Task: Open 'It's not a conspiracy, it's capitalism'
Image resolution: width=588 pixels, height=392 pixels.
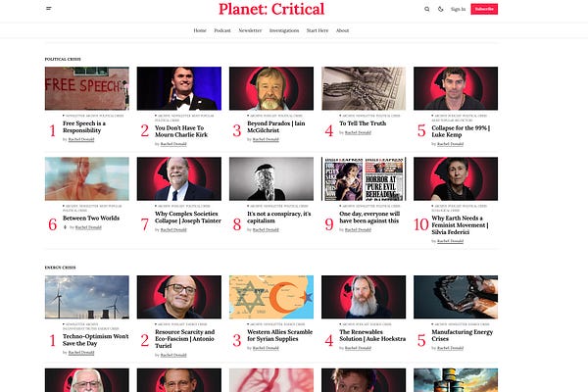Action: coord(279,218)
